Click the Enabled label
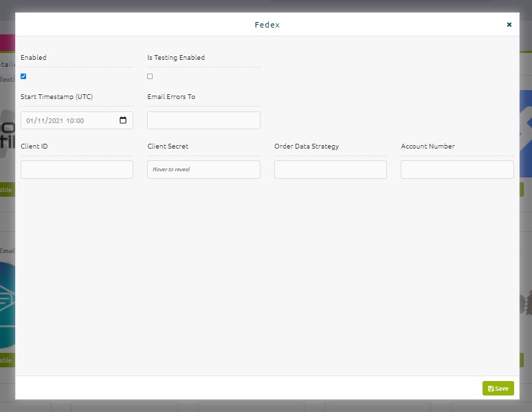 (x=34, y=57)
